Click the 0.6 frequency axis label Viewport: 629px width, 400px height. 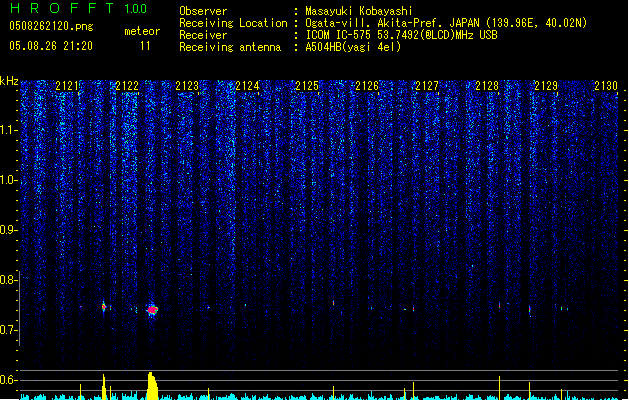point(8,380)
